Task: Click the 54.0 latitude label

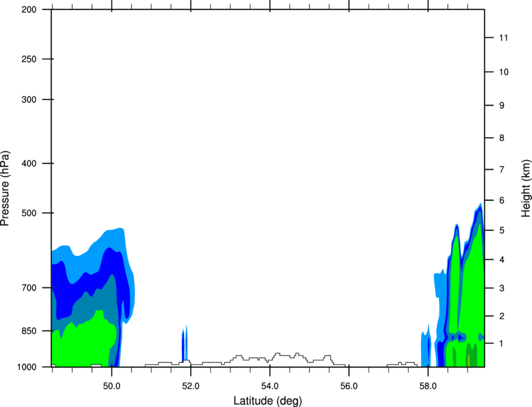Action: 270,386
